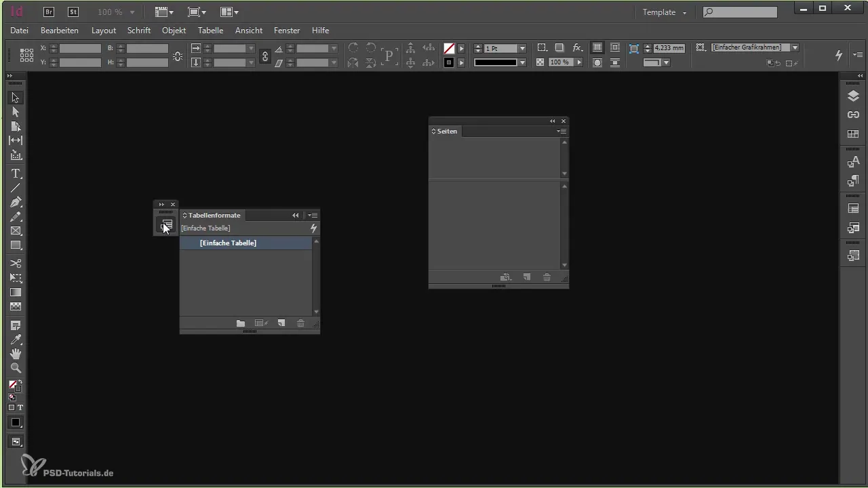Click the Seiten panel trash icon

(x=547, y=277)
